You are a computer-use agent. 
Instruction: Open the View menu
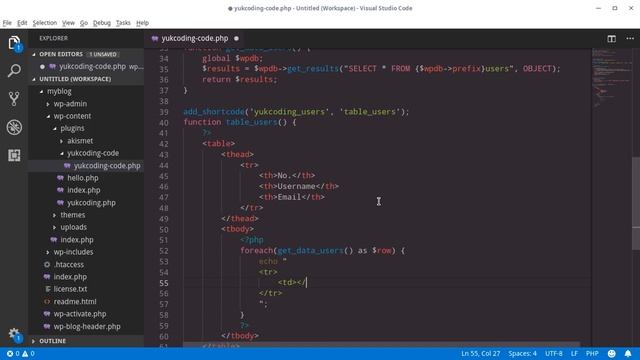[68, 23]
